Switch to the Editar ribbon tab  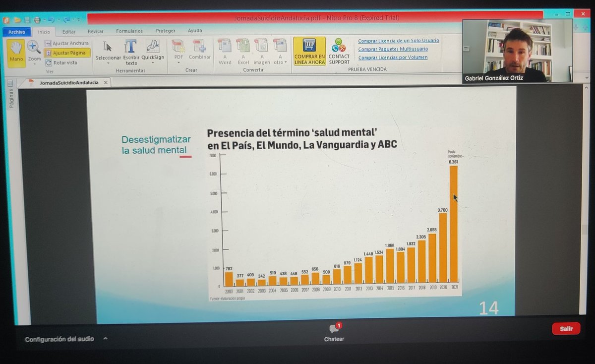(x=69, y=31)
